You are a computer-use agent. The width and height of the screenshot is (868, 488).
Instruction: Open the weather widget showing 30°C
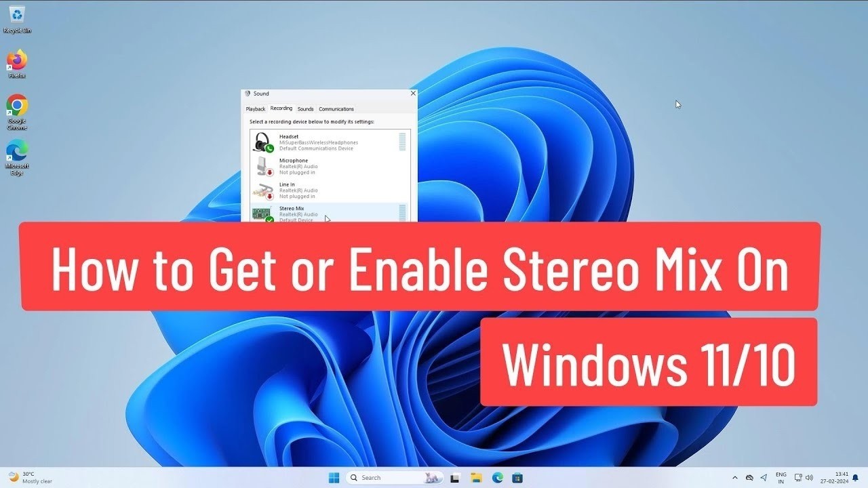tap(30, 478)
